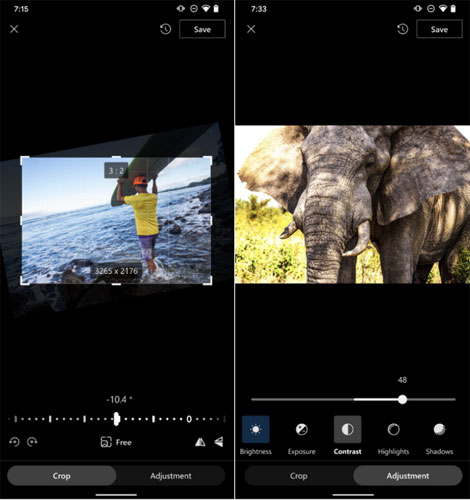Viewport: 470px width, 500px height.
Task: Save the cropped surfer photo
Action: tap(202, 29)
